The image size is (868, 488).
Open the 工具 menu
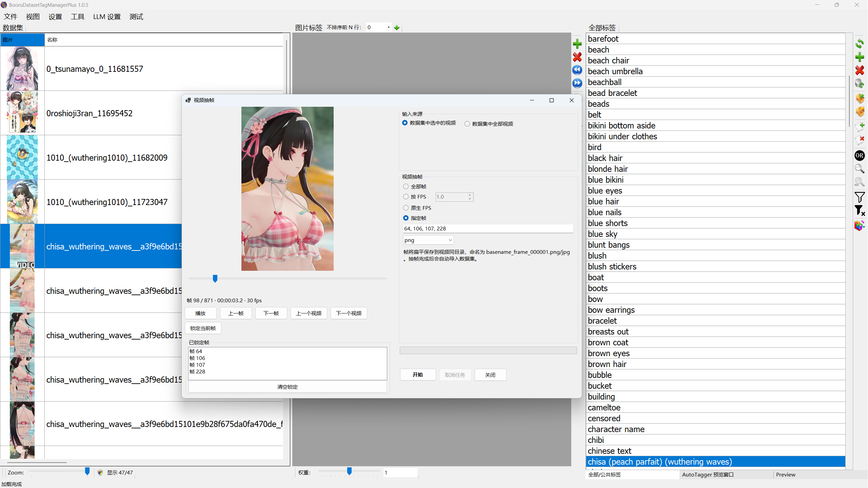click(78, 17)
